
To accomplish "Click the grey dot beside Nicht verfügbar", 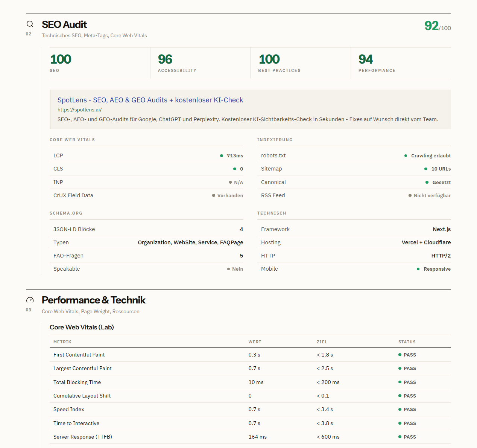I will coord(410,195).
